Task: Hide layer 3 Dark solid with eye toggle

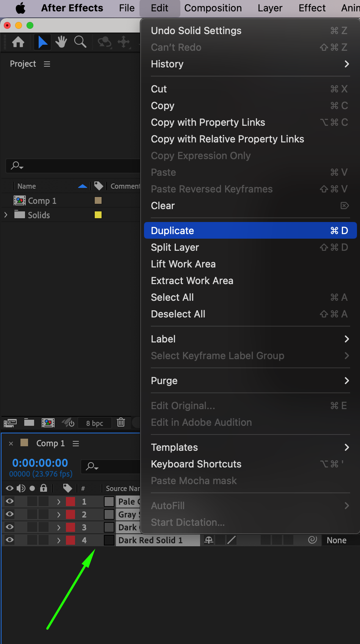Action: (9, 527)
